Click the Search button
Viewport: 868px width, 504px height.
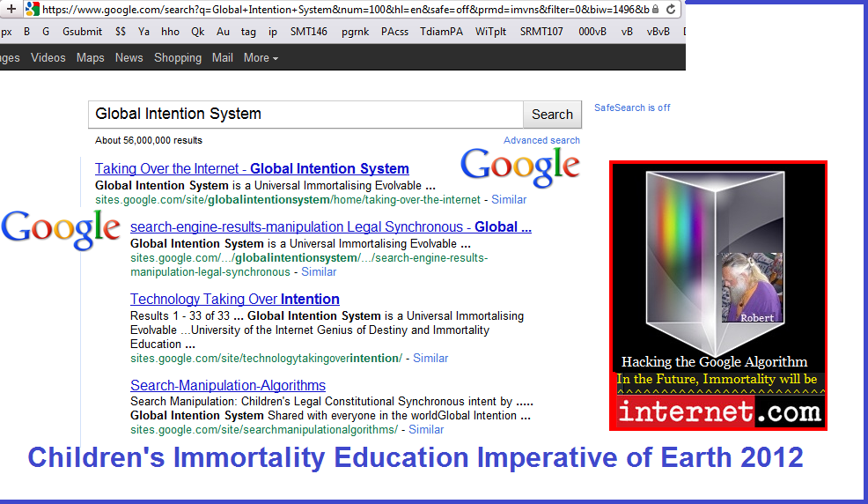tap(553, 114)
